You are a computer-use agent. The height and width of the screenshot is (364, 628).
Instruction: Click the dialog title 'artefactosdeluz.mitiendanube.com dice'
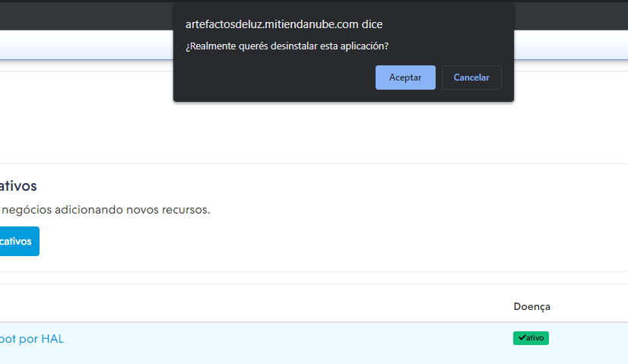pos(284,24)
